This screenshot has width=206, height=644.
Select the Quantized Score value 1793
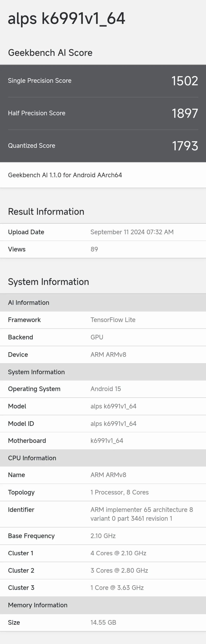click(185, 146)
